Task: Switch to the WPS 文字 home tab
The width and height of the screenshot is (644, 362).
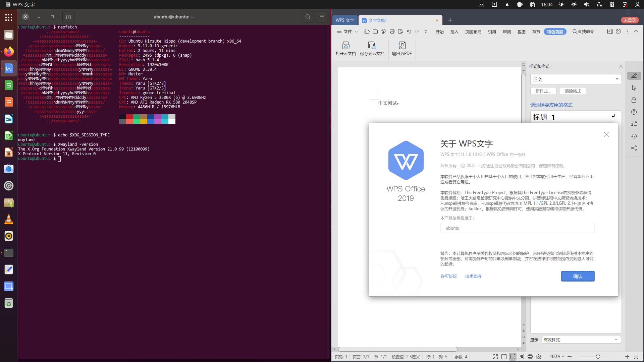Action: pyautogui.click(x=345, y=20)
